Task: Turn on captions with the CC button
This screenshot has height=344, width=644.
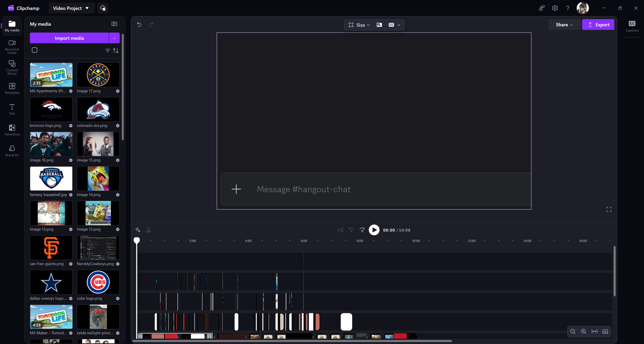Action: (391, 25)
